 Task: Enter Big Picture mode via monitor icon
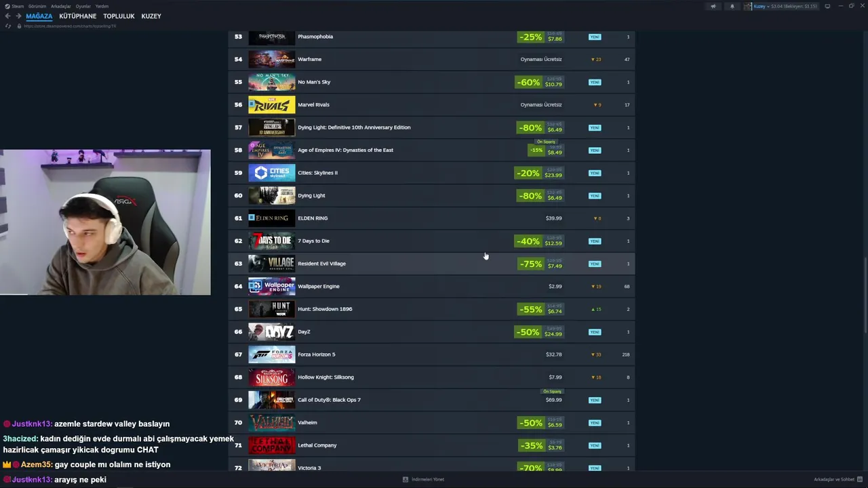[827, 6]
